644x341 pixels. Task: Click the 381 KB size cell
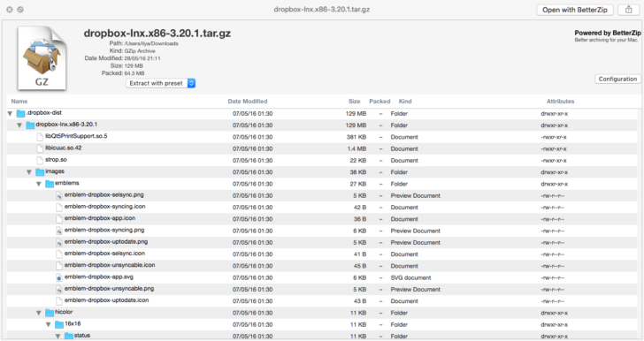coord(356,137)
